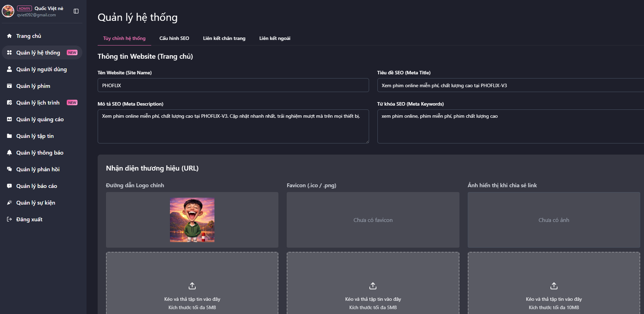Focus the Tên Website (Site Name) field
The width and height of the screenshot is (644, 314).
pos(233,85)
